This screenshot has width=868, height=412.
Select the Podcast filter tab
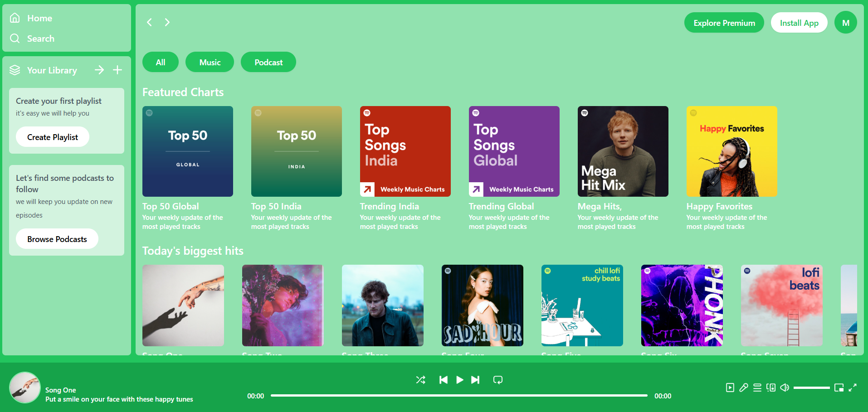point(268,62)
